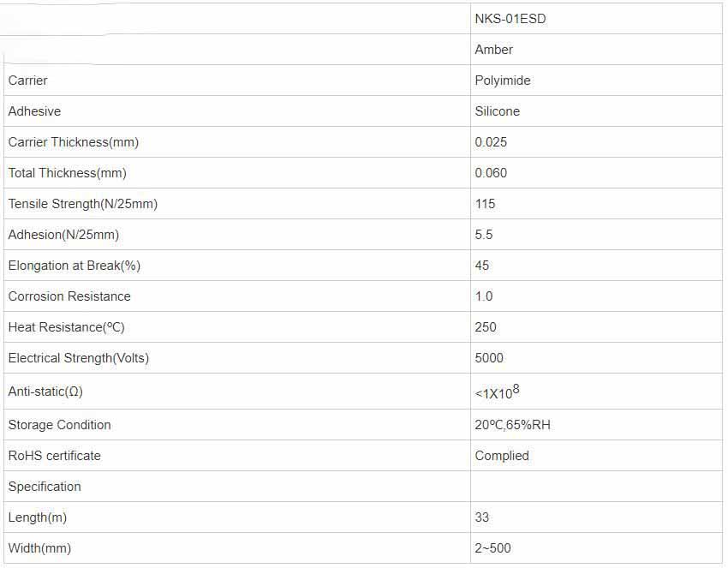
Task: Click the Adhesive row label
Action: tap(34, 111)
